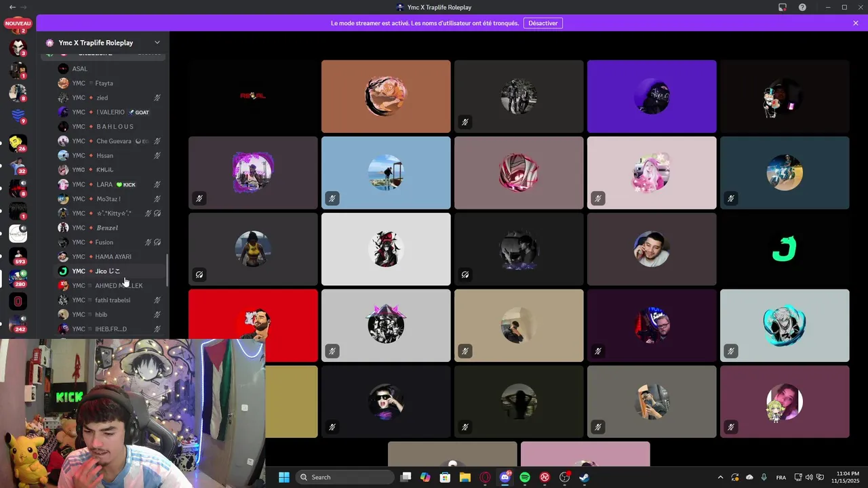This screenshot has width=868, height=488.
Task: Open the green J logo tile
Action: pyautogui.click(x=785, y=249)
